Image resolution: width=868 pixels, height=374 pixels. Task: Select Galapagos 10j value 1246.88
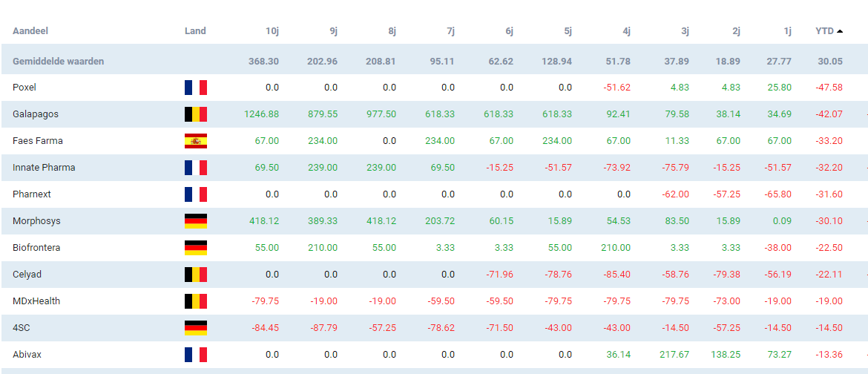point(261,114)
